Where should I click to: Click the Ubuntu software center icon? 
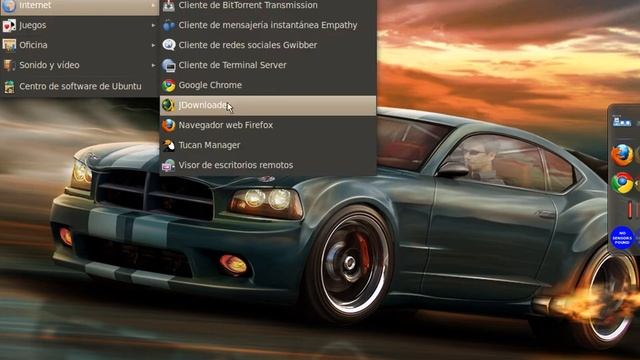click(9, 87)
